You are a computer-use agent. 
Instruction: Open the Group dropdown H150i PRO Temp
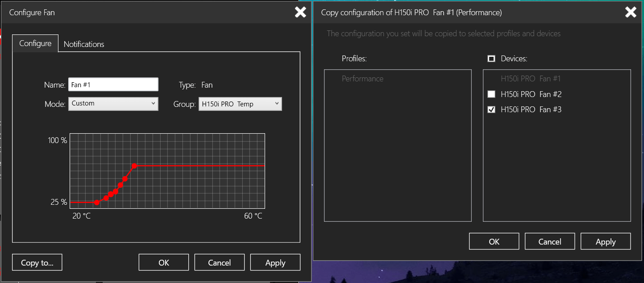click(x=240, y=104)
